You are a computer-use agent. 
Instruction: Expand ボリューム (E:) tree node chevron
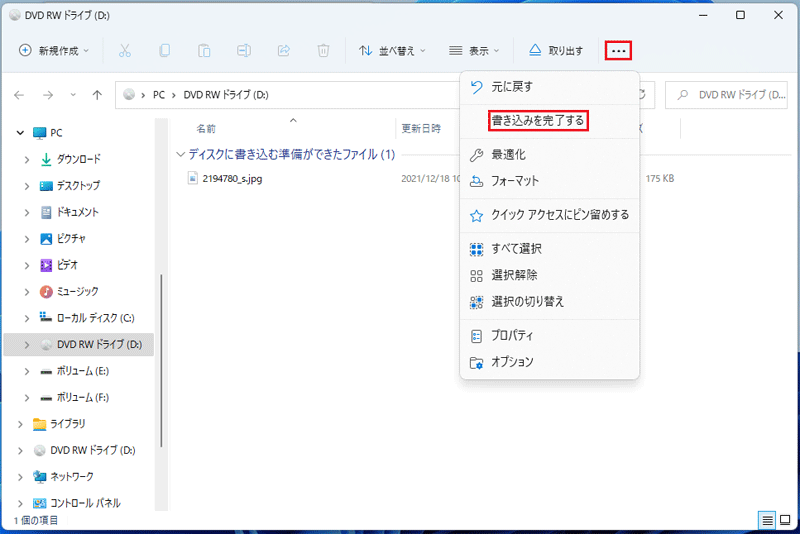[x=27, y=371]
